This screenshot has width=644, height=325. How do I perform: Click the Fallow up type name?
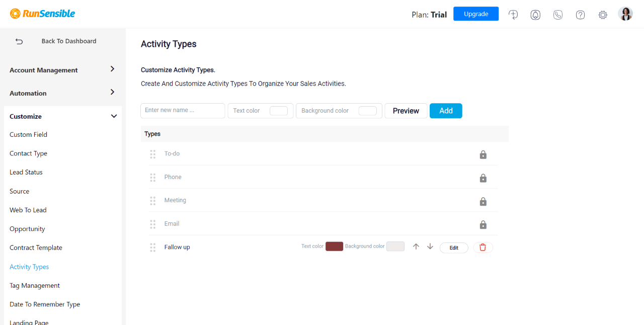(177, 247)
